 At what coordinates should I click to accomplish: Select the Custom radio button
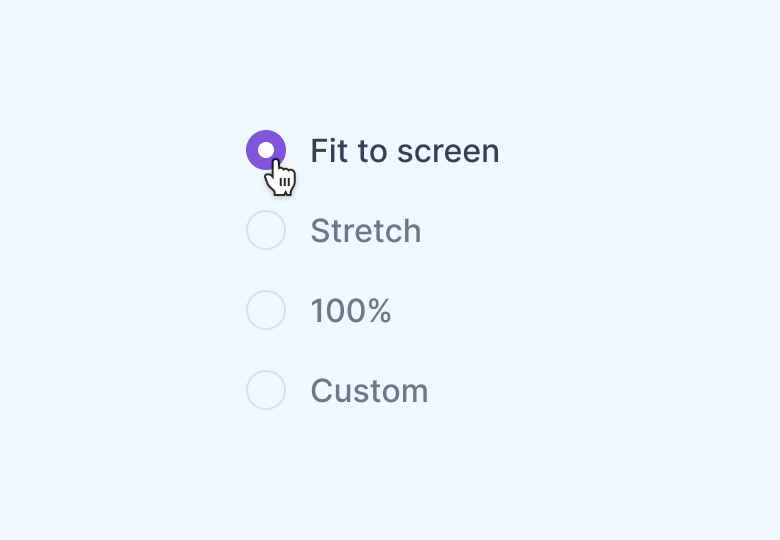(x=266, y=390)
